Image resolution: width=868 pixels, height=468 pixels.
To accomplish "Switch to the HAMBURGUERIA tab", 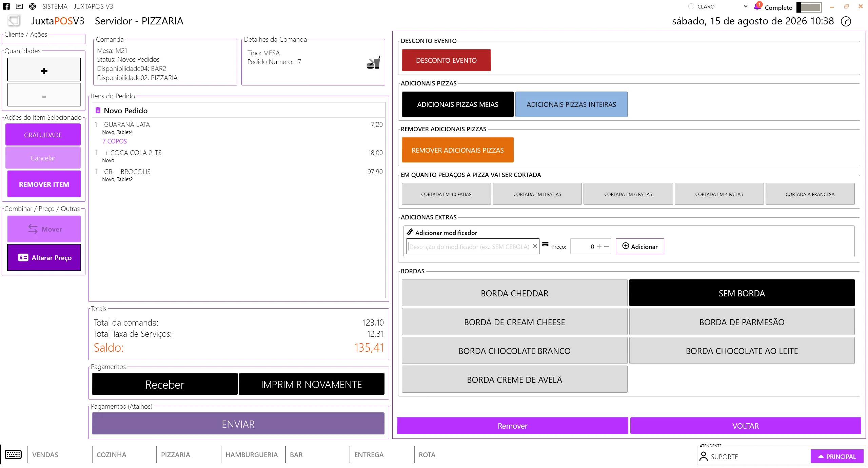I will click(x=252, y=455).
